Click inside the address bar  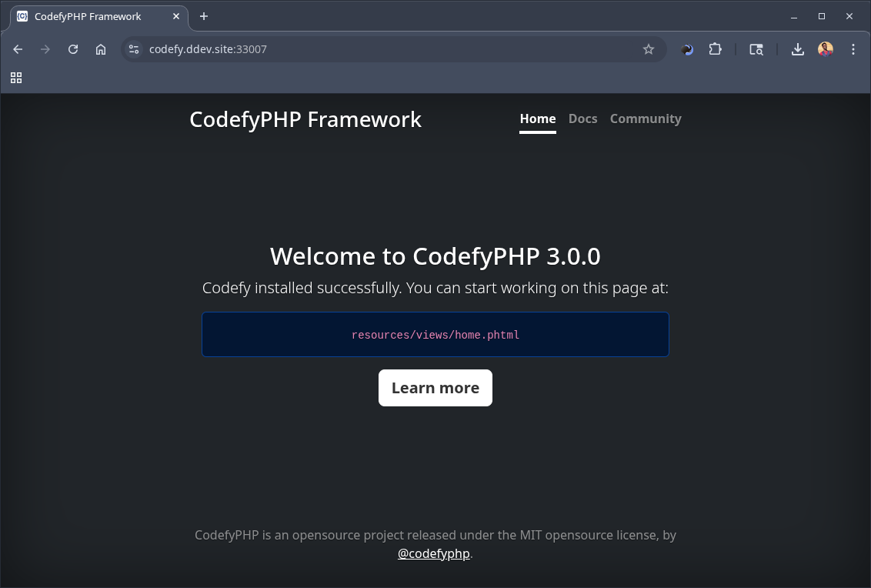click(385, 48)
